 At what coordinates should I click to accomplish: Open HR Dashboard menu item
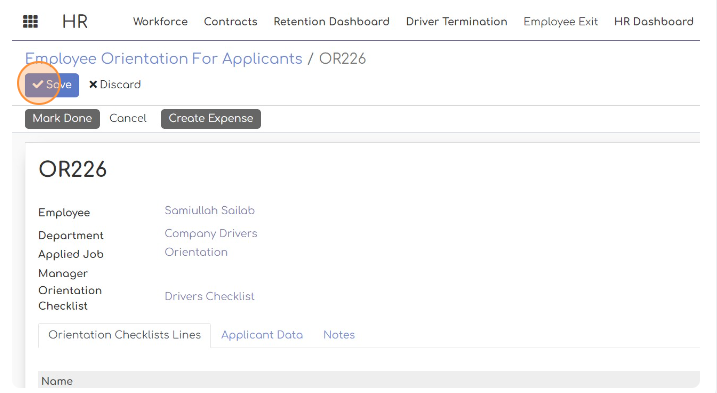coord(654,22)
